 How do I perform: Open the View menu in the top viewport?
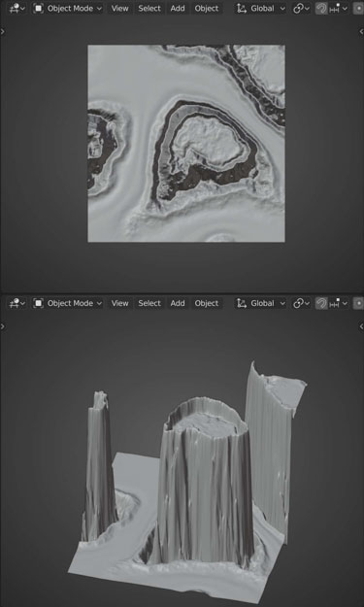pyautogui.click(x=120, y=8)
